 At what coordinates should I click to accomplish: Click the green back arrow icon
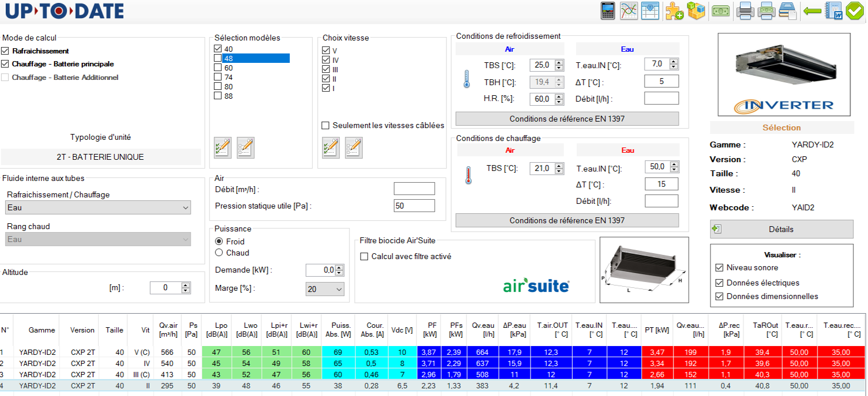point(812,11)
